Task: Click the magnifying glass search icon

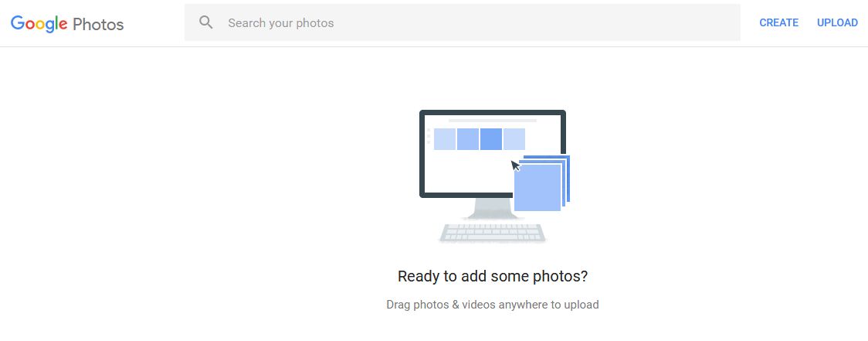Action: tap(206, 22)
